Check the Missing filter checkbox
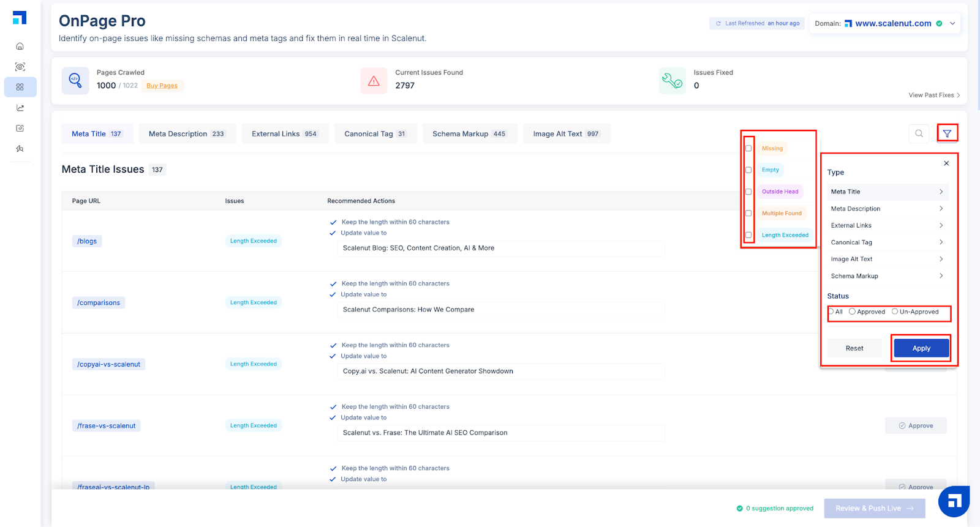 click(748, 148)
